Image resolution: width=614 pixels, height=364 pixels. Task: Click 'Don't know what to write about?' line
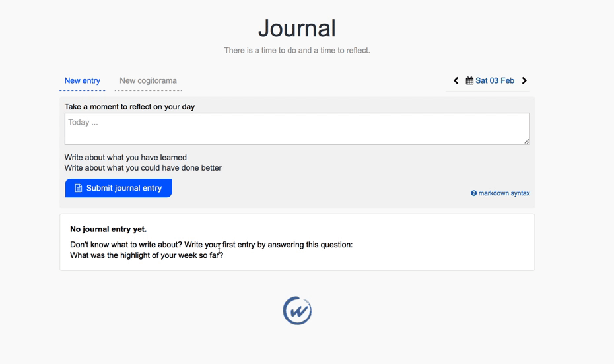[211, 245]
